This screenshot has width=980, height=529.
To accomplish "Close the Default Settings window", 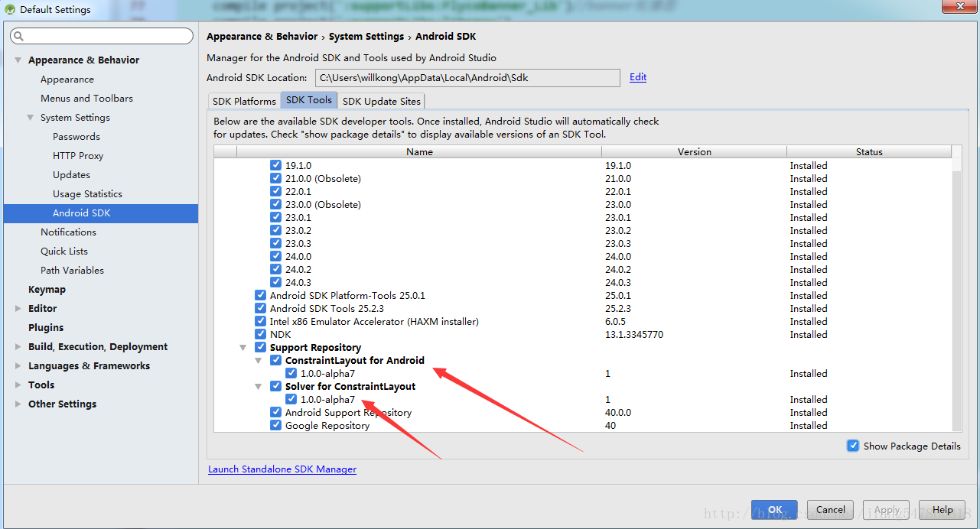I will 958,7.
